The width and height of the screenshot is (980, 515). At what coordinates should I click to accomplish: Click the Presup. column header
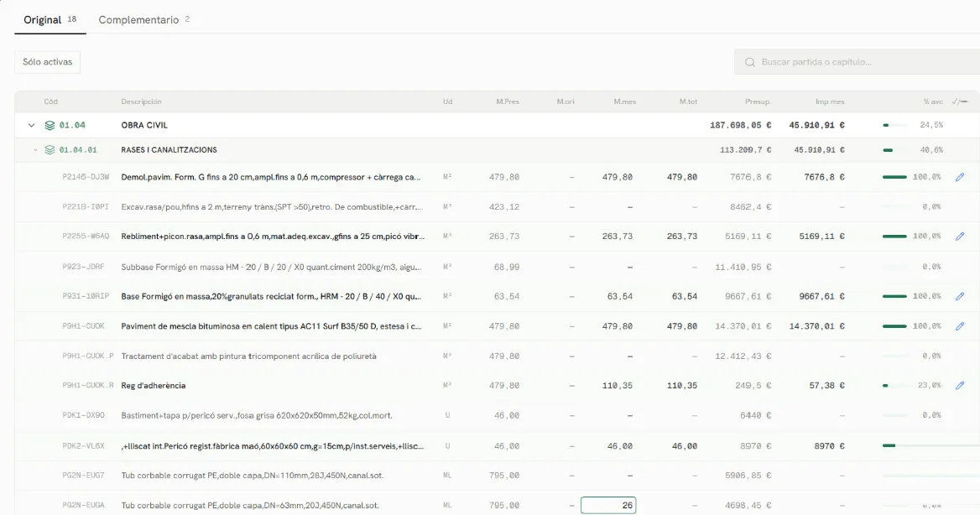[x=758, y=101]
